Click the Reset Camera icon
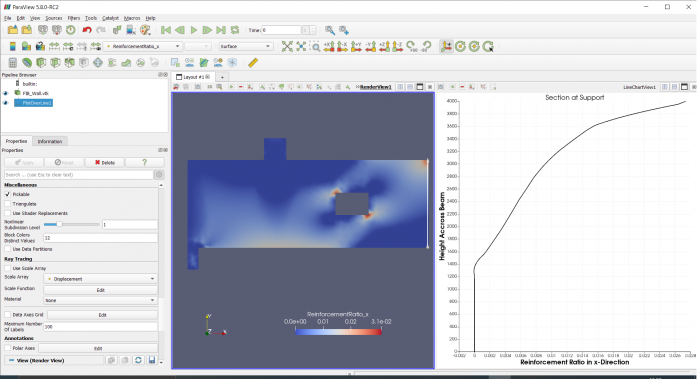 click(x=287, y=46)
